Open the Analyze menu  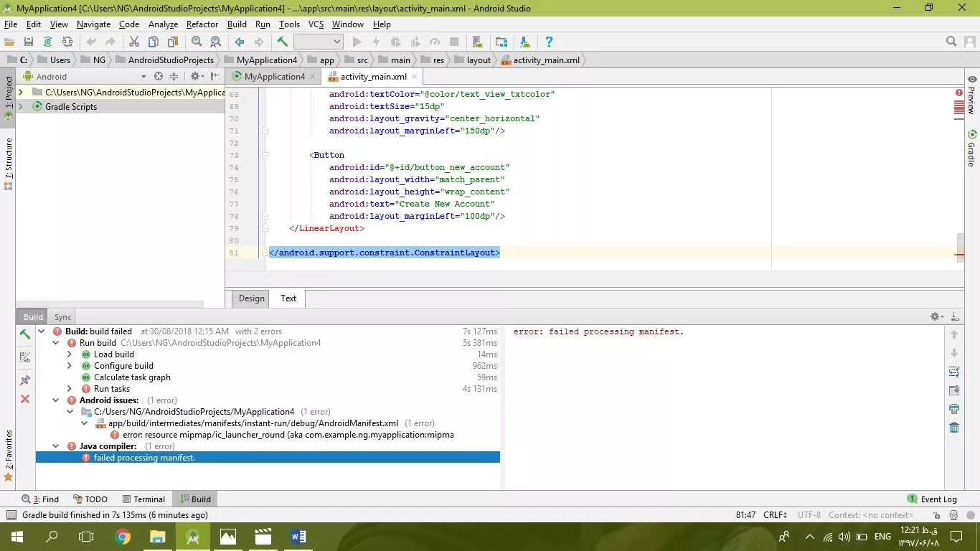coord(163,24)
